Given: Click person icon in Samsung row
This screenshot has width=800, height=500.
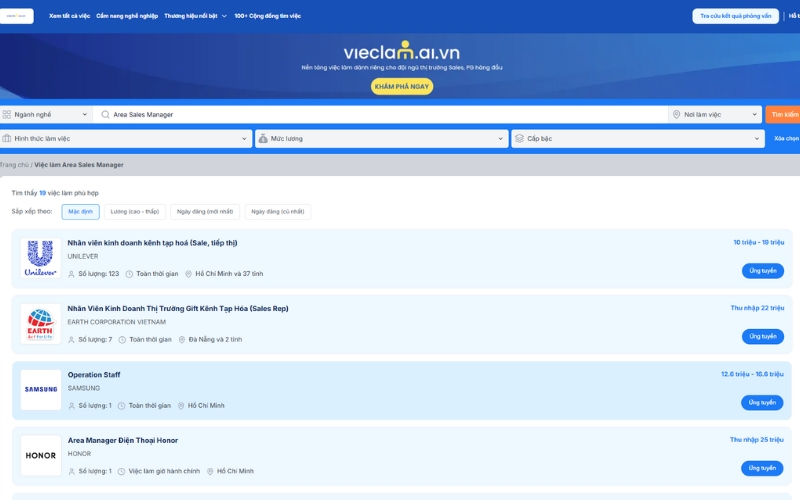Looking at the screenshot, I should [71, 406].
